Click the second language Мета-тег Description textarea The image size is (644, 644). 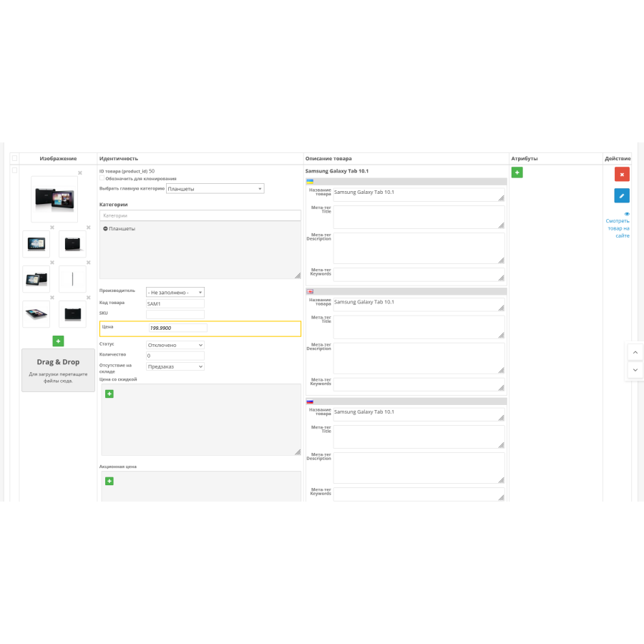pyautogui.click(x=419, y=358)
